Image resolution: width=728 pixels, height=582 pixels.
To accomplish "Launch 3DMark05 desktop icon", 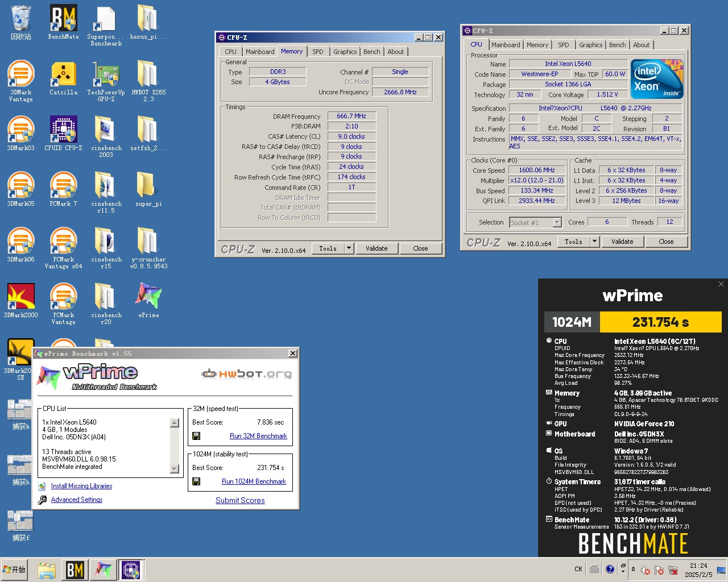I will tap(21, 190).
